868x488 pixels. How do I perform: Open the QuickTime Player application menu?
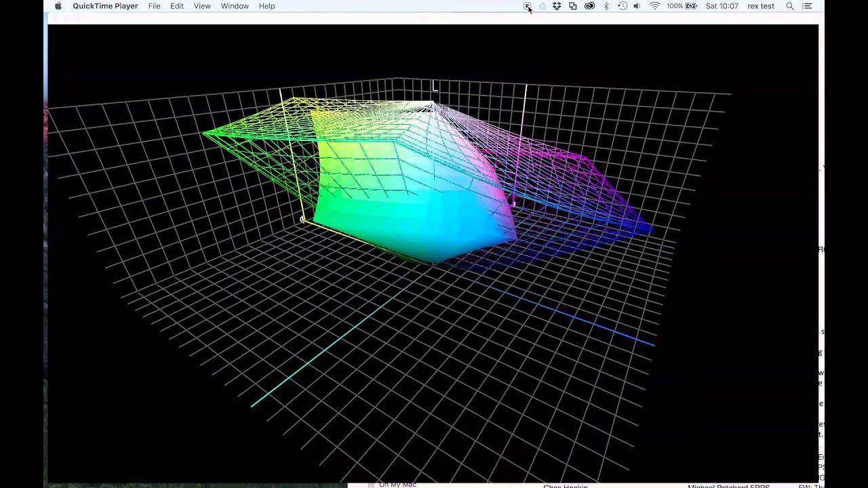click(x=105, y=6)
